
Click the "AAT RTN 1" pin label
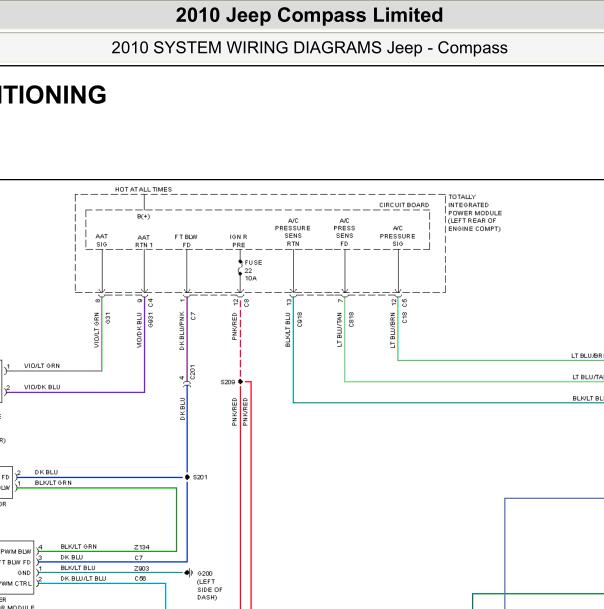click(x=144, y=241)
